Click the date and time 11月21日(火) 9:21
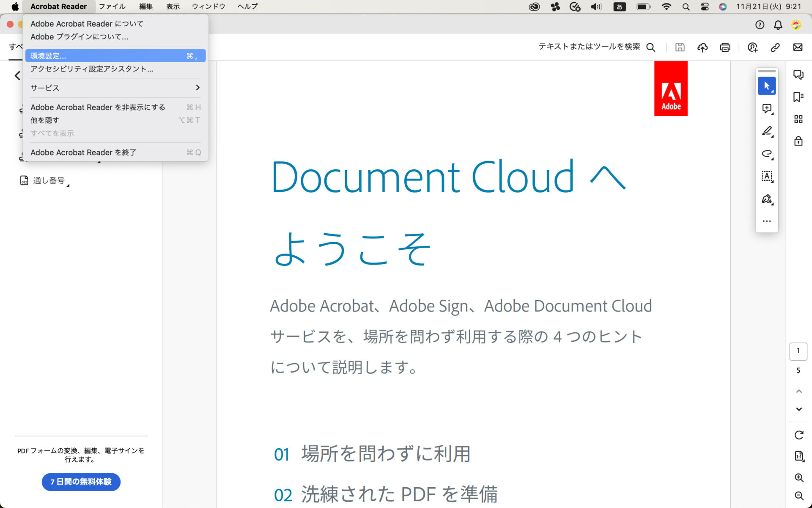The height and width of the screenshot is (508, 812). pos(768,6)
